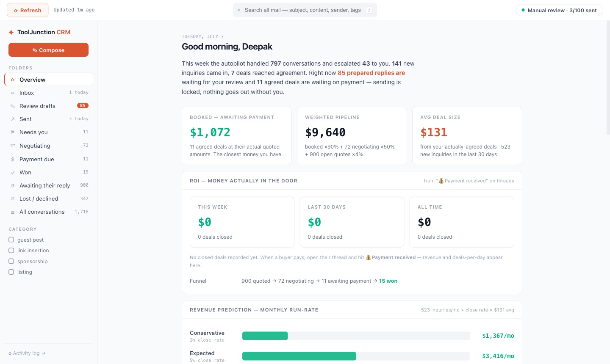This screenshot has width=610, height=364.
Task: Click the "15 won" funnel text
Action: pos(388,281)
